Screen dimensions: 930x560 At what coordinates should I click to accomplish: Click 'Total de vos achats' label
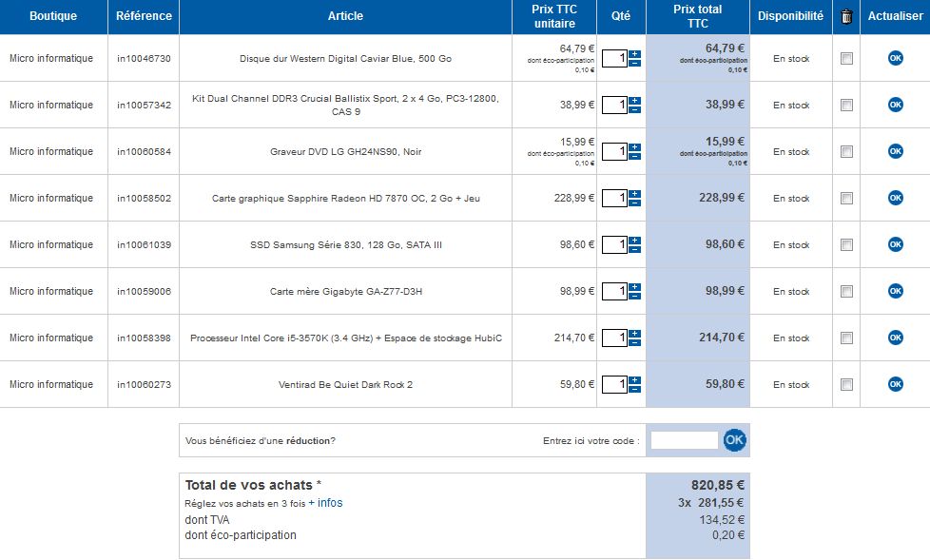coord(248,485)
